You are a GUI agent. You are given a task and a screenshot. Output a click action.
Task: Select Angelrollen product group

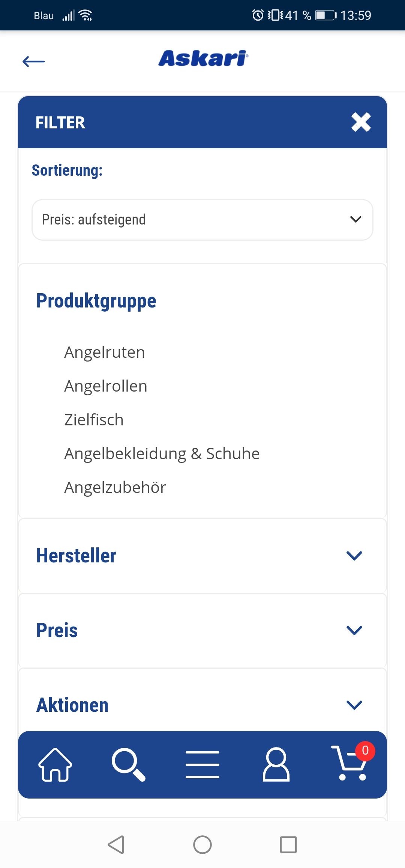[x=106, y=386]
